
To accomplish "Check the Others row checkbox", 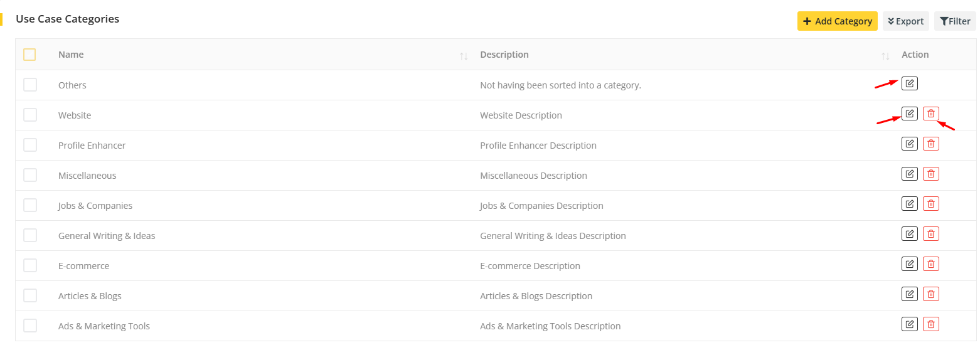I will pyautogui.click(x=30, y=85).
